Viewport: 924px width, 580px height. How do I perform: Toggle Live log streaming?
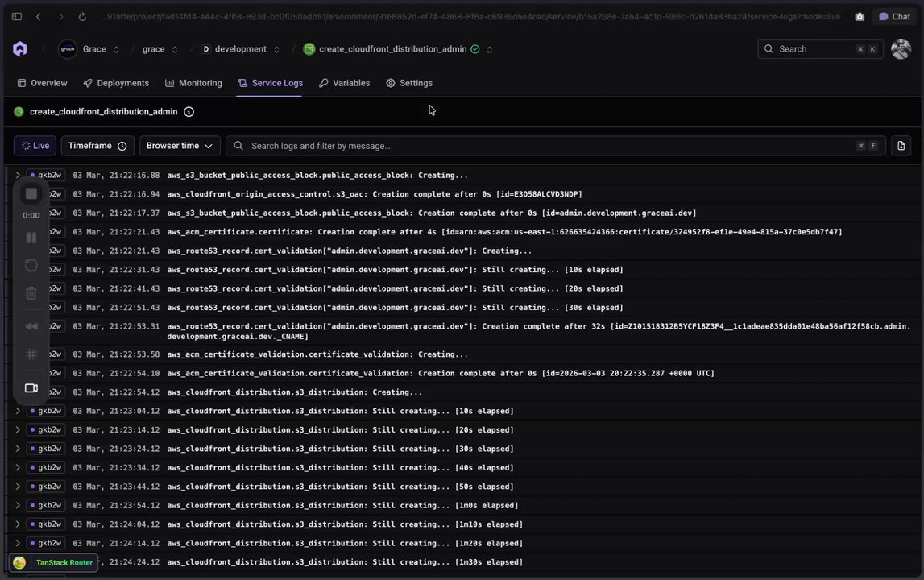point(35,146)
